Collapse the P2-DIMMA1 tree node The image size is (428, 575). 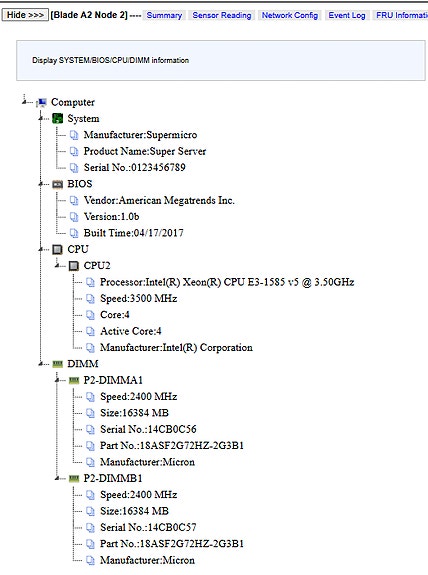(57, 380)
